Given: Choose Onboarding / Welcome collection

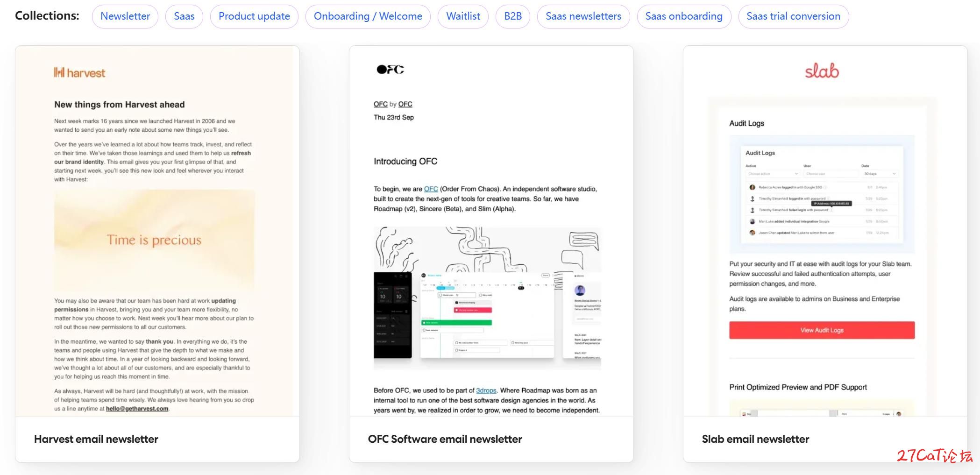Looking at the screenshot, I should click(x=368, y=16).
